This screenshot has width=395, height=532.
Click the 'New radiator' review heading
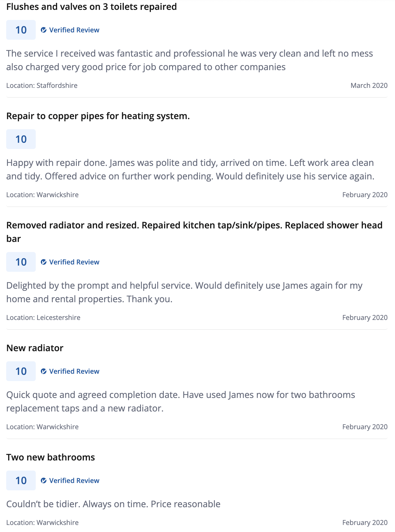[x=35, y=348]
